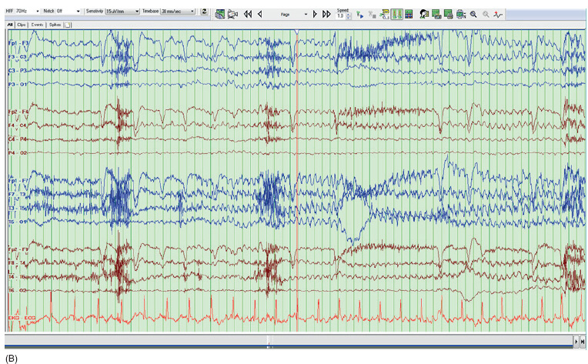Screen dimensions: 588x364
Task: Switch to the Events tab
Action: (x=37, y=25)
